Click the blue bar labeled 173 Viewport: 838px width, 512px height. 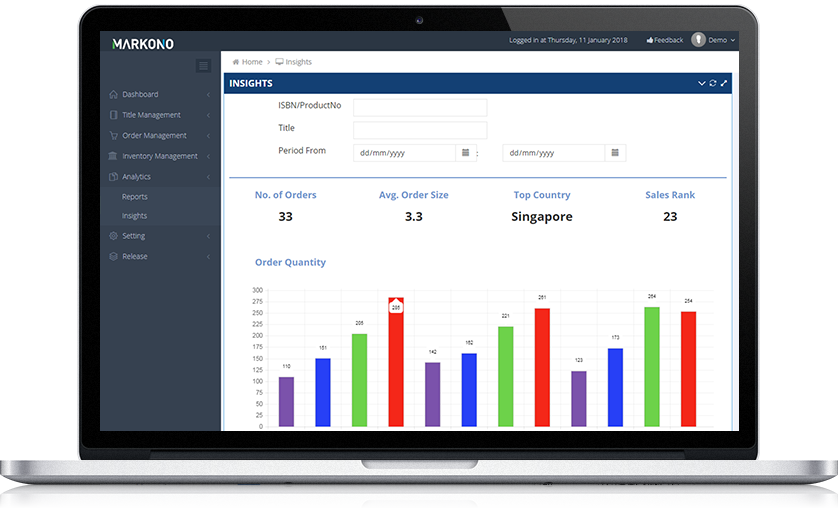click(615, 387)
